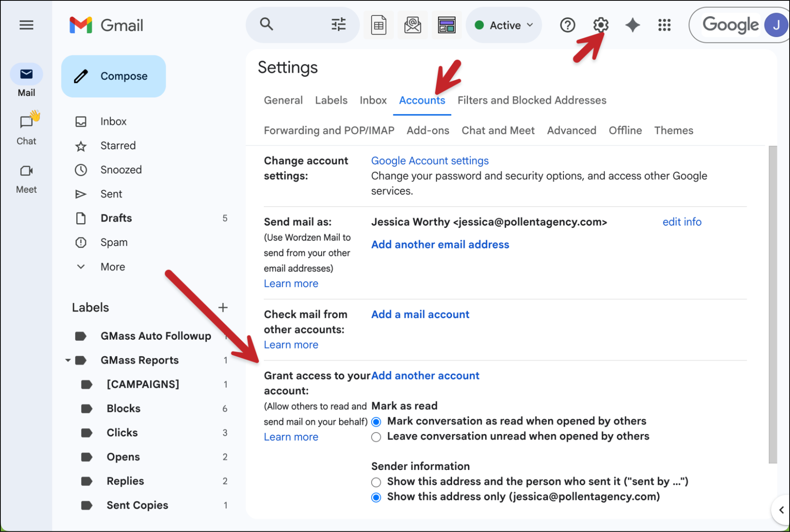Viewport: 790px width, 532px height.
Task: Open the main hamburger menu
Action: [x=26, y=25]
